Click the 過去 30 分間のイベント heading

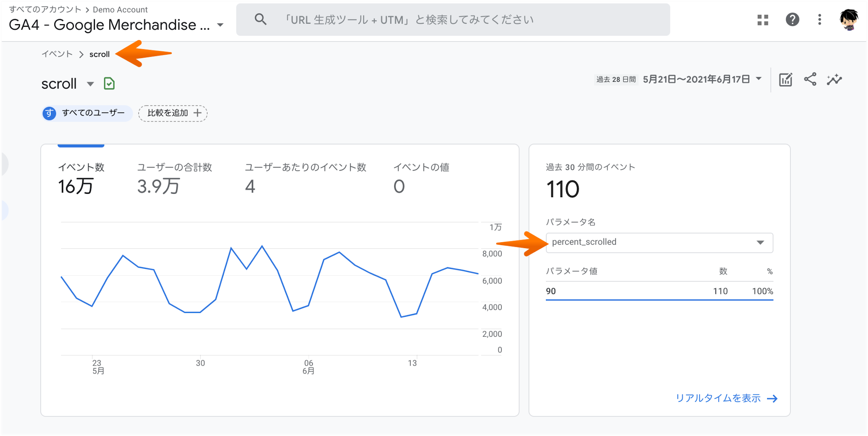point(590,167)
